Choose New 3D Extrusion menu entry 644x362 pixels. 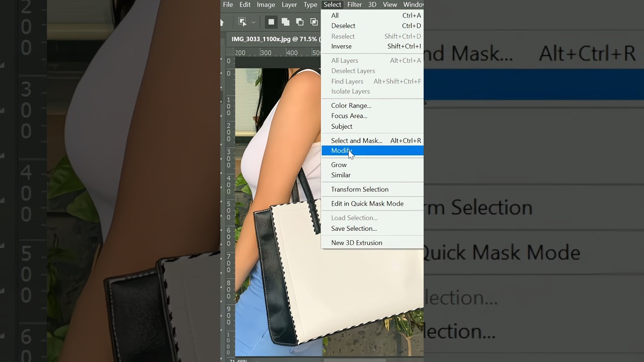coord(372,243)
